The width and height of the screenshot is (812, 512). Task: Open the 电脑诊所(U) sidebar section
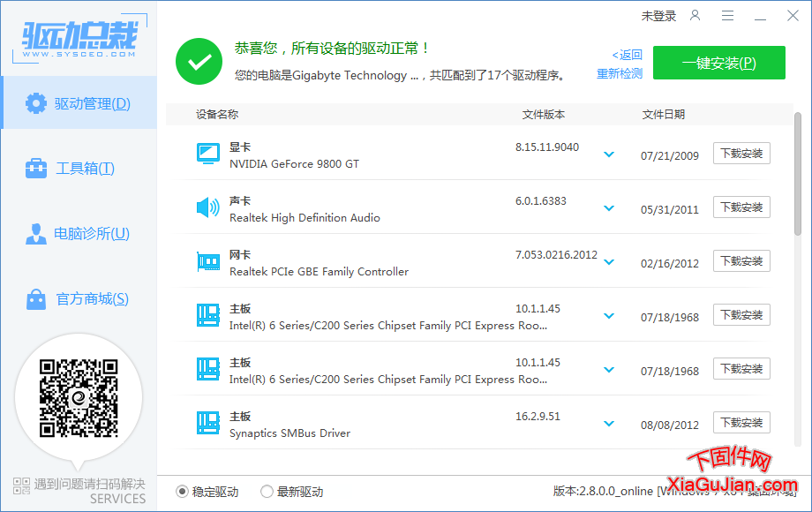[79, 233]
